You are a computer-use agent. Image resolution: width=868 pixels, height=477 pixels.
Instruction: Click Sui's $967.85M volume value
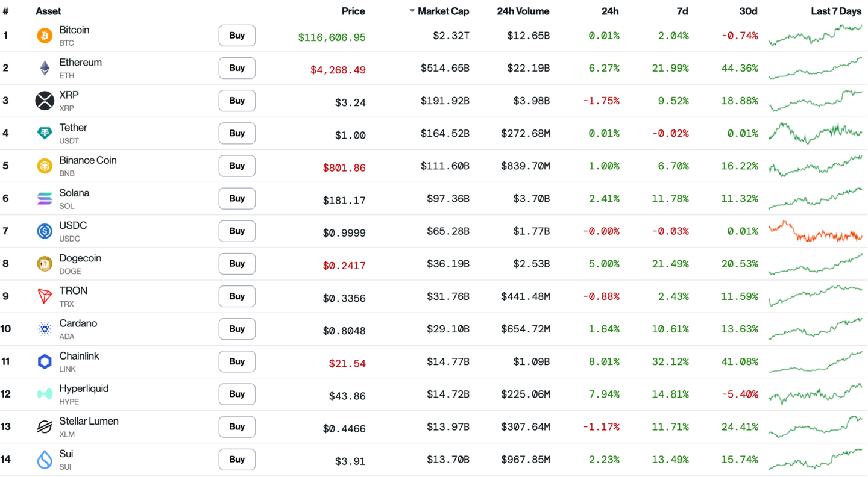pyautogui.click(x=525, y=459)
